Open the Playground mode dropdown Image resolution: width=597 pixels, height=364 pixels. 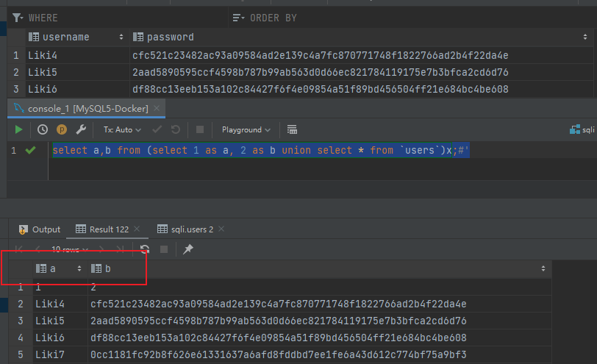tap(246, 129)
